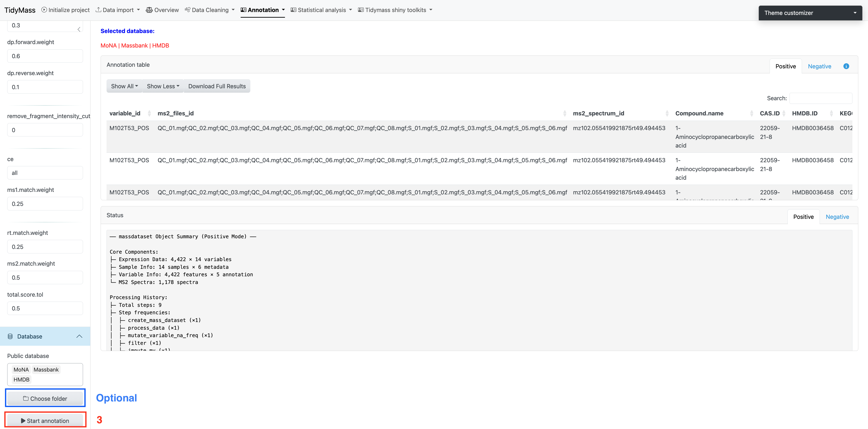Sort by ms2_spectrum_id column arrows
Viewport: 868px width, 429px height.
pos(667,114)
